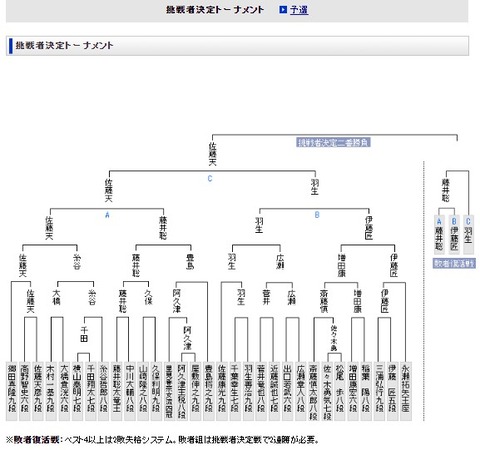
Task: Click player 千田翔太七段
Action: tap(90, 391)
